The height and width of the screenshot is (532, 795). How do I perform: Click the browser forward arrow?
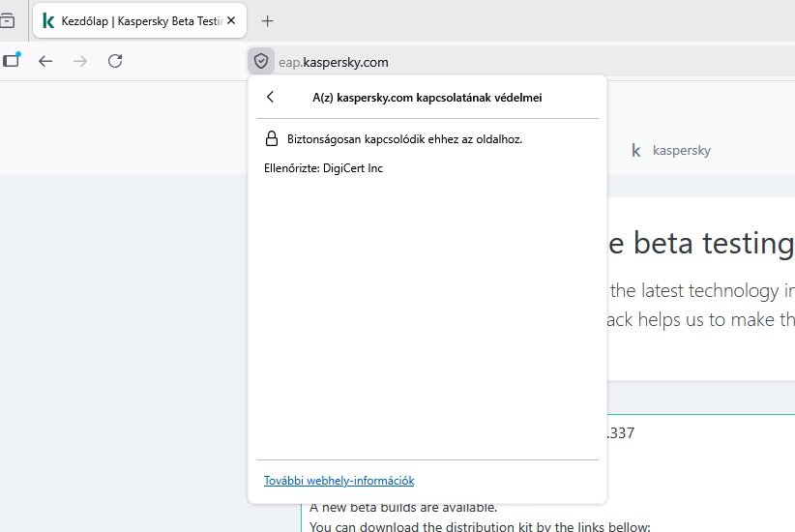[80, 61]
